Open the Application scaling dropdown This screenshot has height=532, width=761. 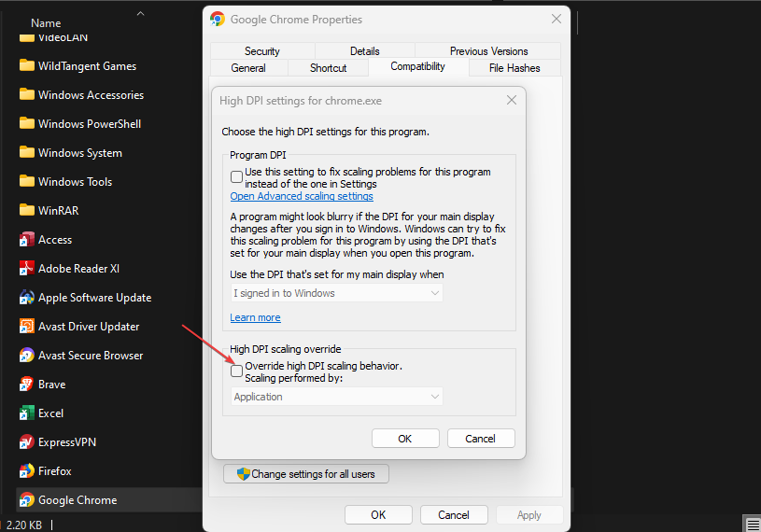coord(336,397)
